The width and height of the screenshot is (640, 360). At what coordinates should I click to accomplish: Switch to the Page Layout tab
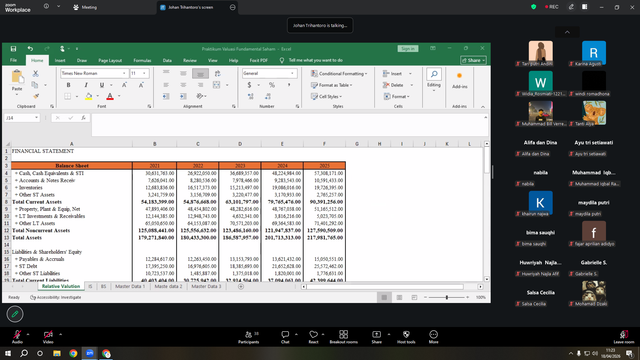pos(110,60)
